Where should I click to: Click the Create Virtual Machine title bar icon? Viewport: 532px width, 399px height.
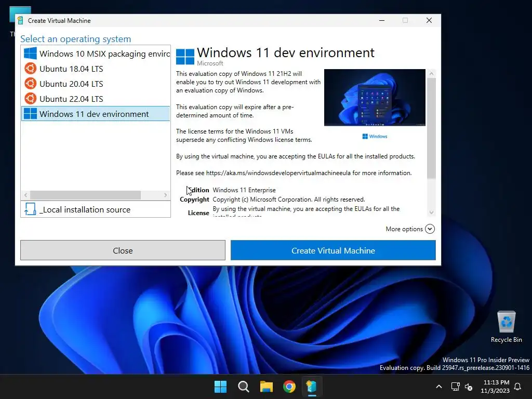[x=20, y=20]
